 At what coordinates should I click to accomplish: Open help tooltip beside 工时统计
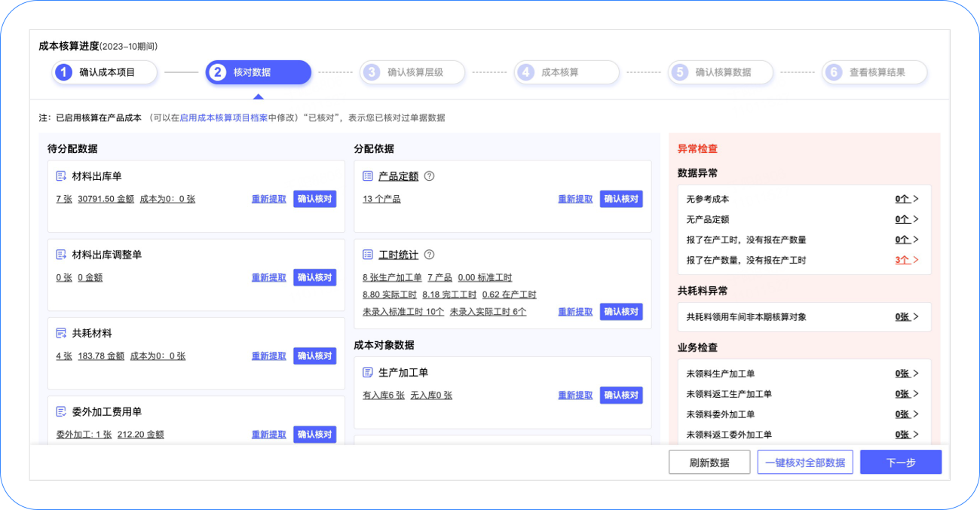tap(430, 255)
